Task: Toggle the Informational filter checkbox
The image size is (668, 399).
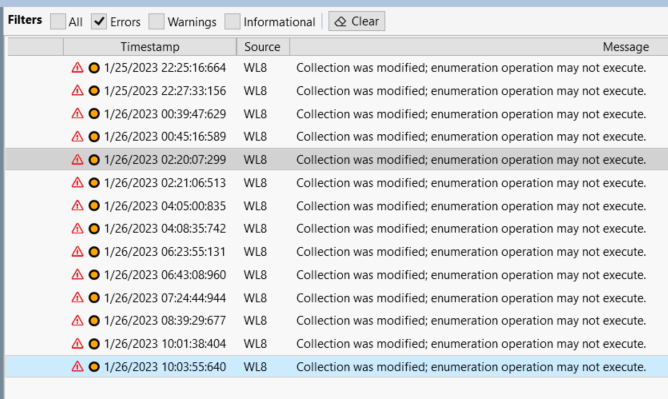Action: (x=232, y=21)
